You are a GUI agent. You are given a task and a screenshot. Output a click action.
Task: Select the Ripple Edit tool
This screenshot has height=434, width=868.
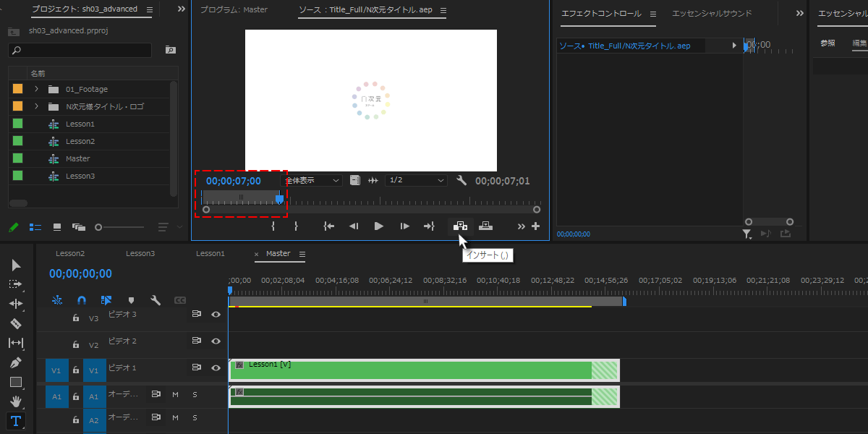coord(16,304)
